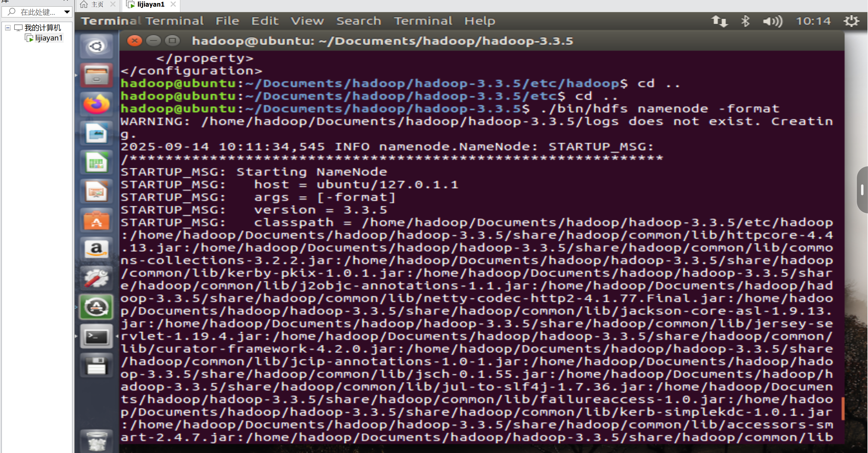
Task: Open Ubuntu Dash search launcher
Action: pos(96,46)
